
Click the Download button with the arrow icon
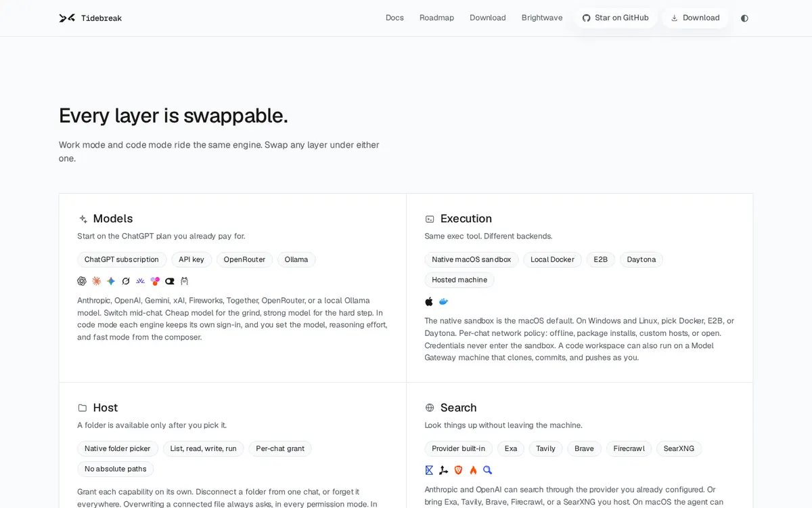tap(695, 18)
